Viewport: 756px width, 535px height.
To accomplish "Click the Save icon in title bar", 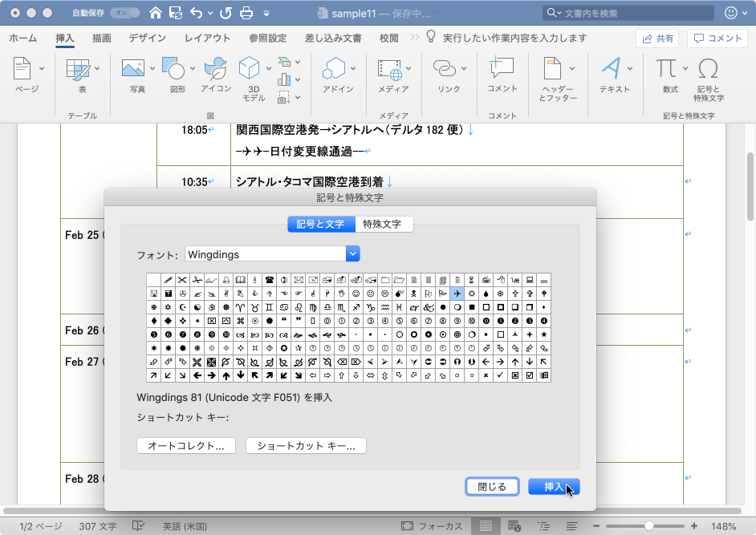I will [x=176, y=13].
